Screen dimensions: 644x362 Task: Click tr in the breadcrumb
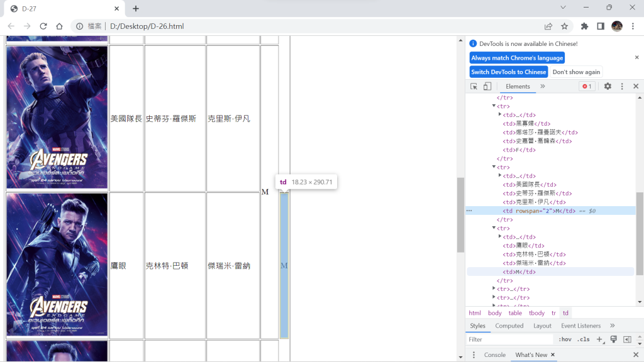point(553,313)
